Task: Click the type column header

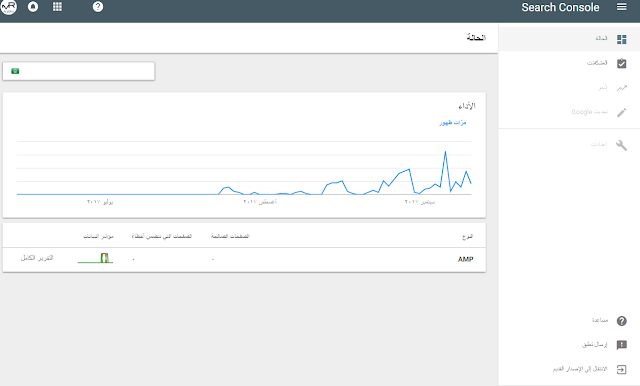Action: (x=467, y=237)
